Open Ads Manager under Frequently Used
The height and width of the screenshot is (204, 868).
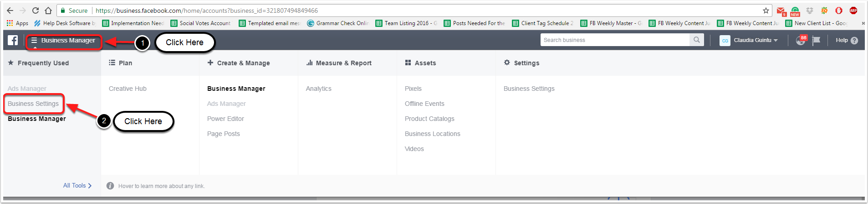click(27, 89)
